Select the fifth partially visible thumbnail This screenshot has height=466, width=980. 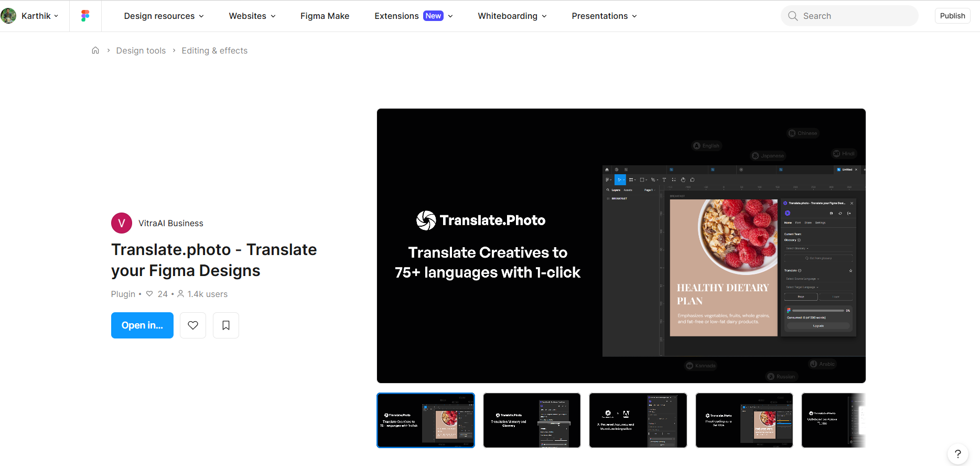834,420
